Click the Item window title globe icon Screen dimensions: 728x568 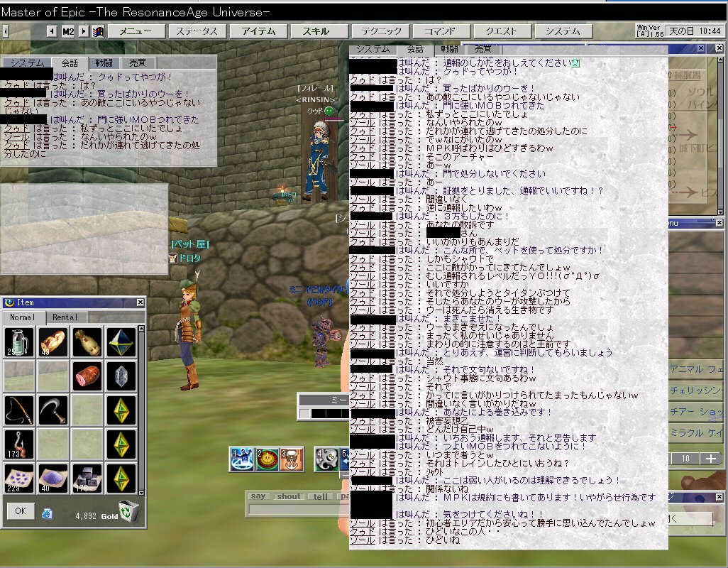[9, 302]
